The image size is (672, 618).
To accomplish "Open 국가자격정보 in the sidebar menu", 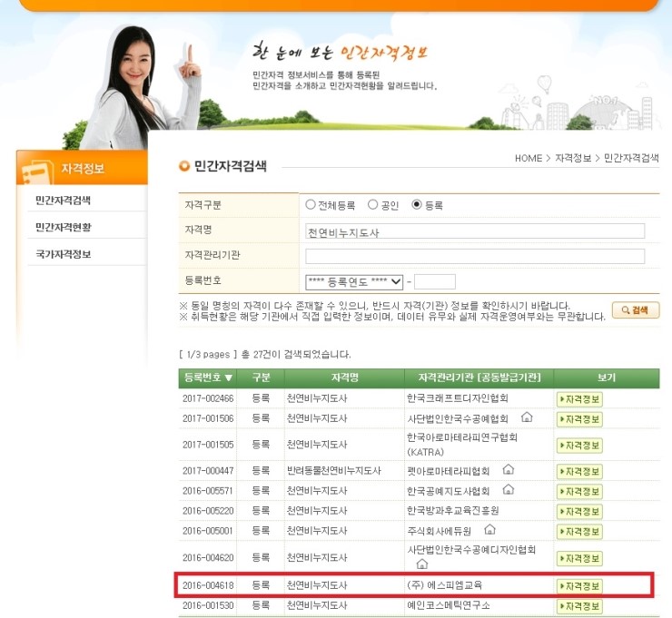I will 64,254.
